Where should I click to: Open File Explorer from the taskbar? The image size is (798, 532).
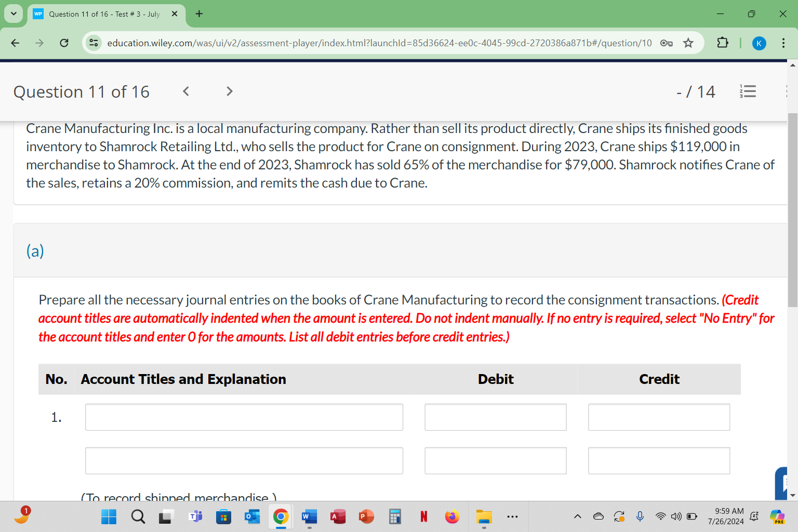484,516
